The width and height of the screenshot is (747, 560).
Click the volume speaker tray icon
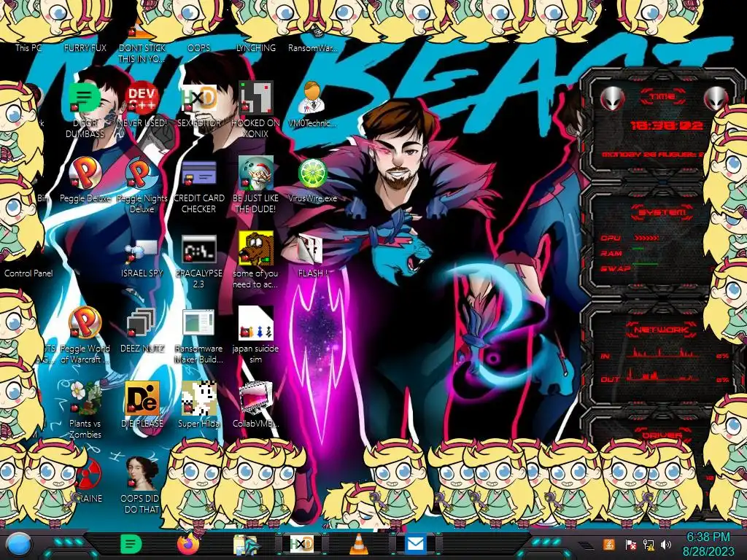tap(665, 545)
